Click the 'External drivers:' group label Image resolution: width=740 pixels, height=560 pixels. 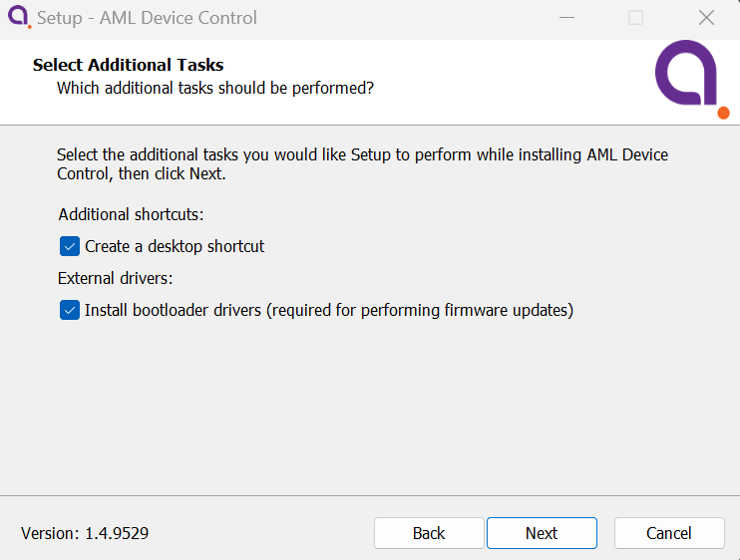[x=115, y=278]
